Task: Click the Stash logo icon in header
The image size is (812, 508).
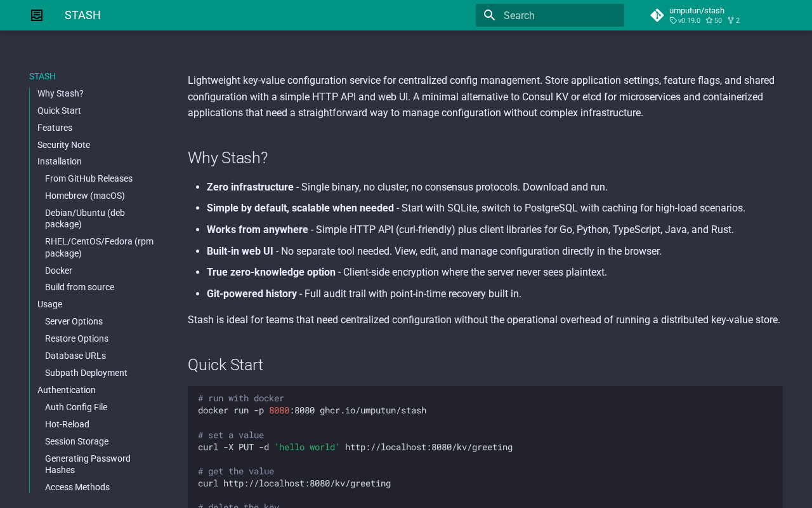Action: click(x=37, y=15)
